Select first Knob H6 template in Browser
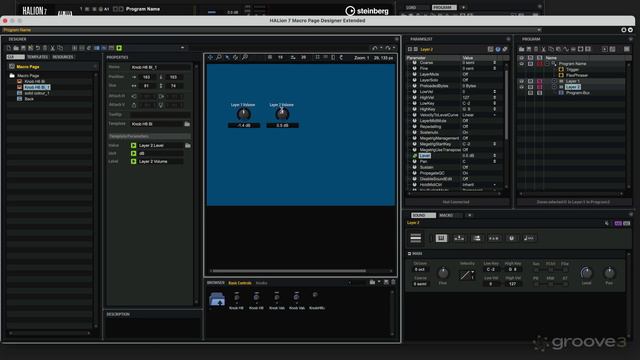 [236, 300]
